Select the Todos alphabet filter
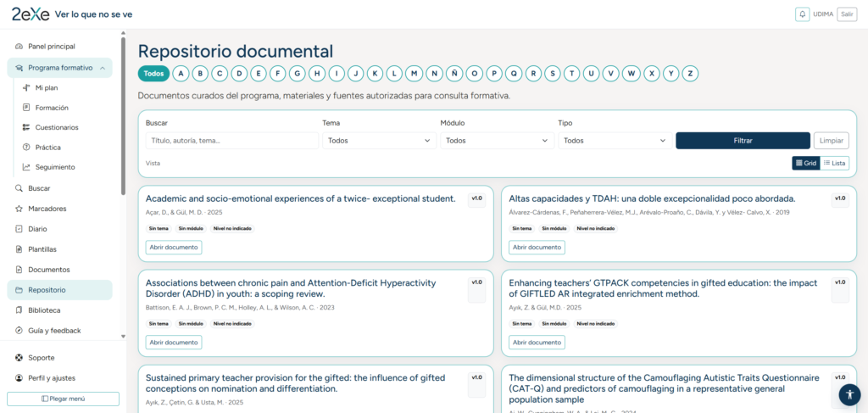The image size is (868, 413). [154, 73]
